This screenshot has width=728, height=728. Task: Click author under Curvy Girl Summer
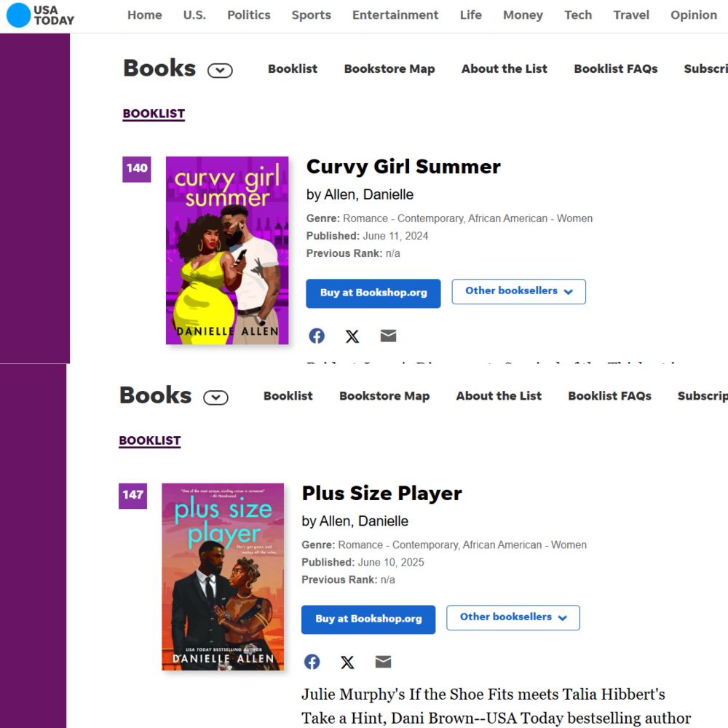pos(360,194)
